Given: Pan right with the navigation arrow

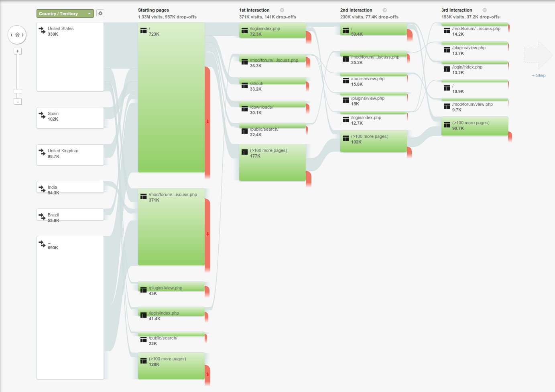Looking at the screenshot, I should [x=23, y=35].
